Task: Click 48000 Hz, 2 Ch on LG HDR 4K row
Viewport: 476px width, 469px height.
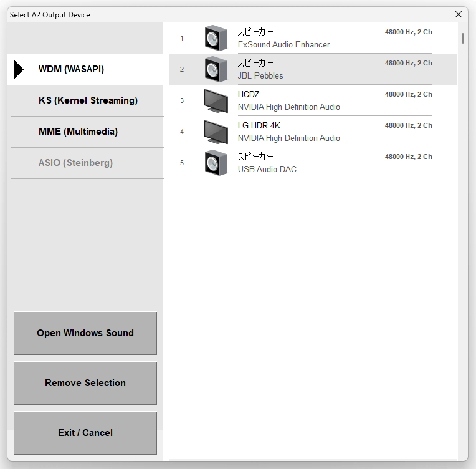Action: point(408,125)
